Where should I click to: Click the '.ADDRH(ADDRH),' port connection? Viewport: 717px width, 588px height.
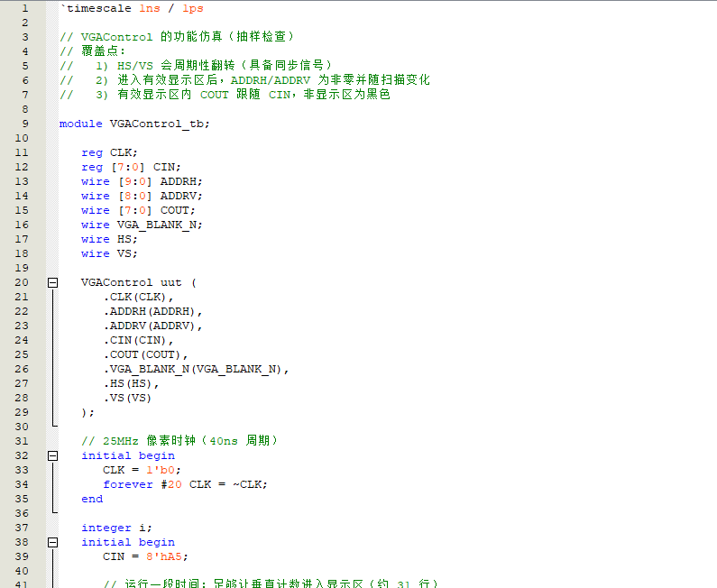(x=152, y=311)
